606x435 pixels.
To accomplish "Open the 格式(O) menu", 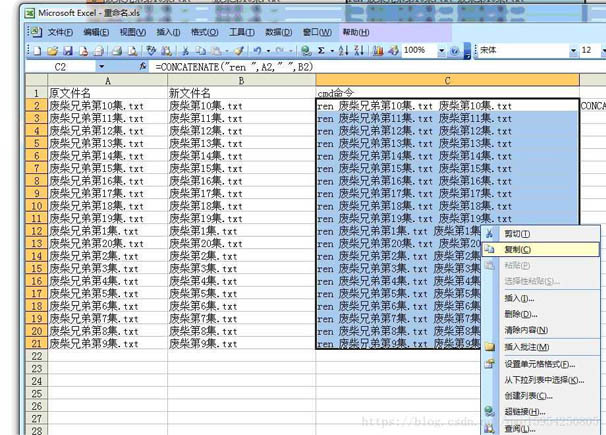I will click(x=204, y=32).
